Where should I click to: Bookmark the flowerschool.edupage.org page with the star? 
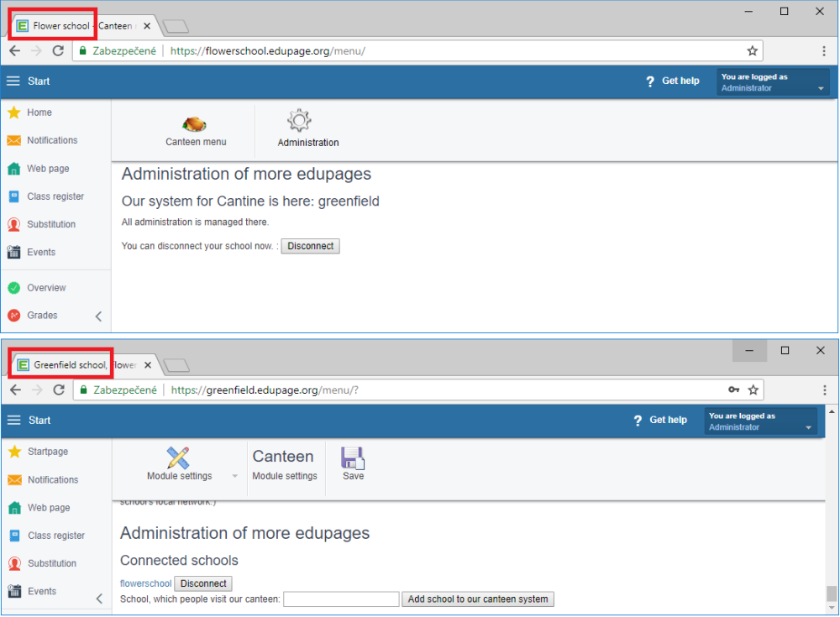coord(753,51)
